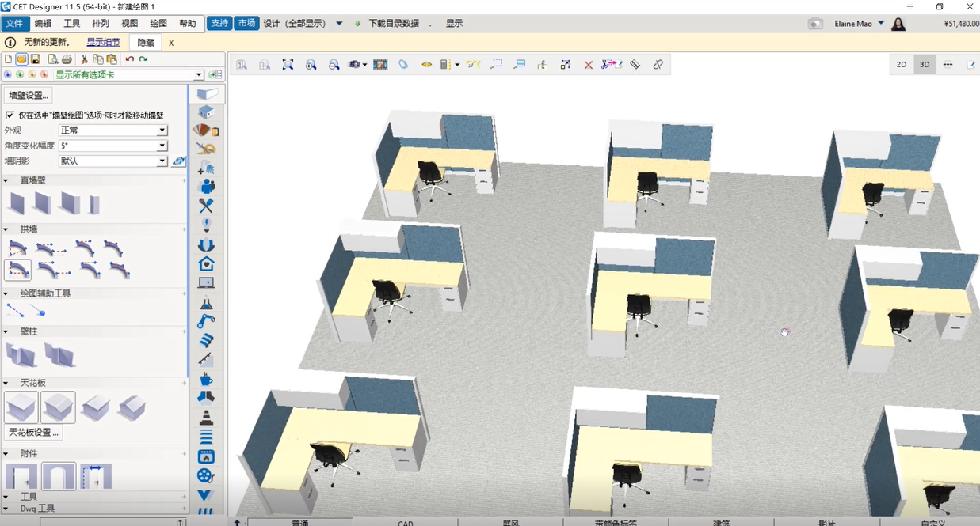This screenshot has height=526, width=980.
Task: Select the film reel component tab icon
Action: pos(206,475)
